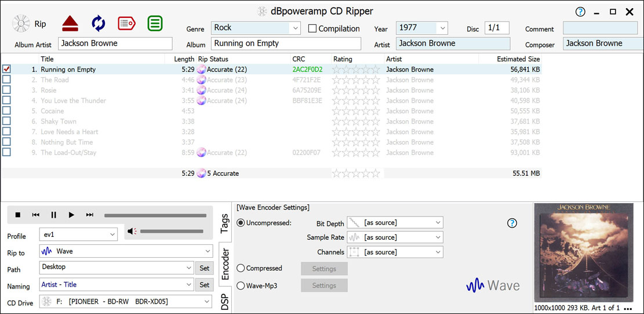Viewport: 644px width, 314px height.
Task: Check track 9 The Load-Out/Stay
Action: (x=6, y=152)
